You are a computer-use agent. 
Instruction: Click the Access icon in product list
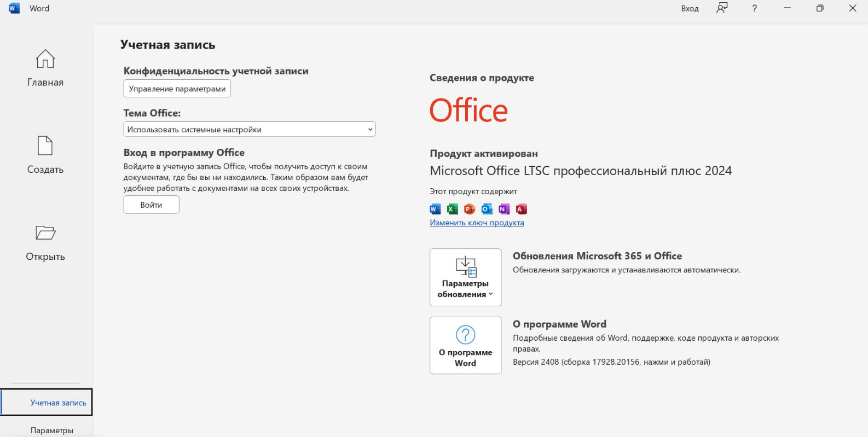pyautogui.click(x=522, y=209)
